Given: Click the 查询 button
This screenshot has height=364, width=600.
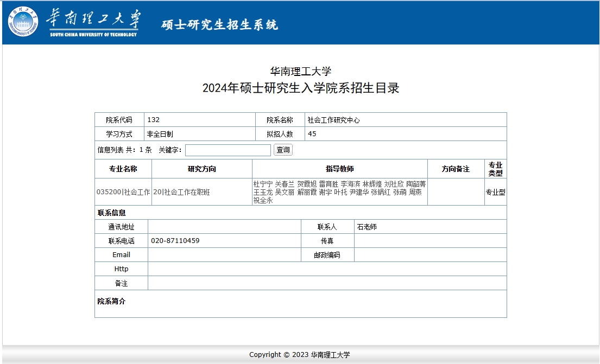Looking at the screenshot, I should tap(283, 150).
